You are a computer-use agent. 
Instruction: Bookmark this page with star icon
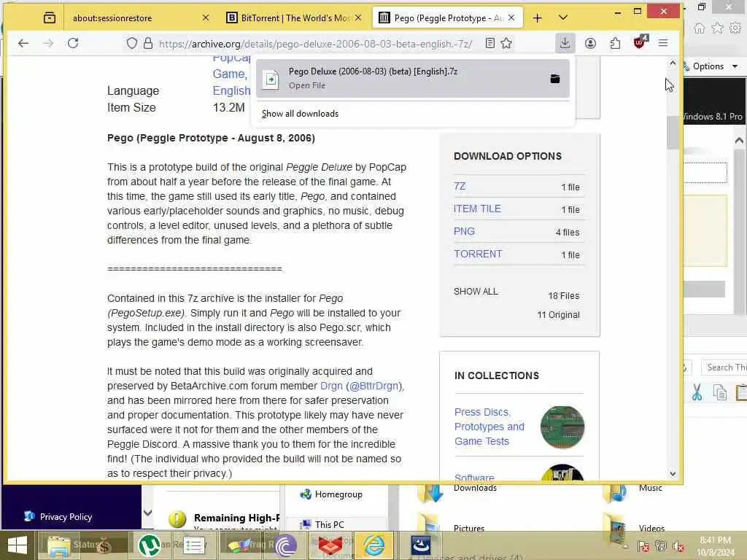click(506, 43)
